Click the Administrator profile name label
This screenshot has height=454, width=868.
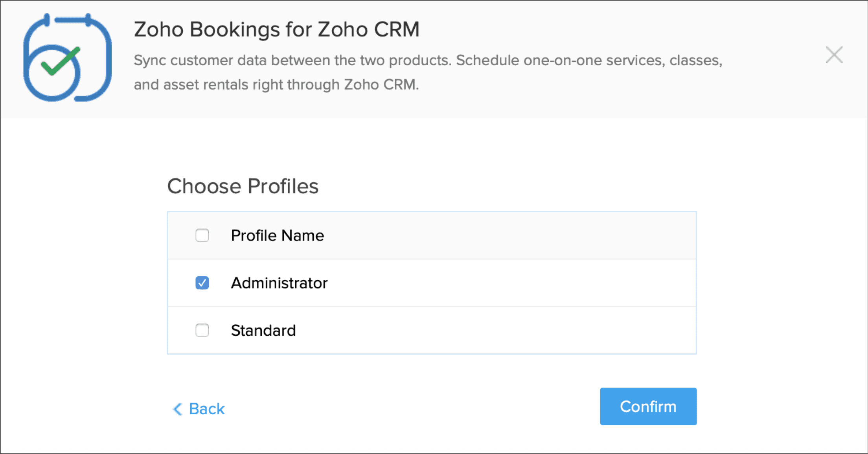pyautogui.click(x=279, y=283)
